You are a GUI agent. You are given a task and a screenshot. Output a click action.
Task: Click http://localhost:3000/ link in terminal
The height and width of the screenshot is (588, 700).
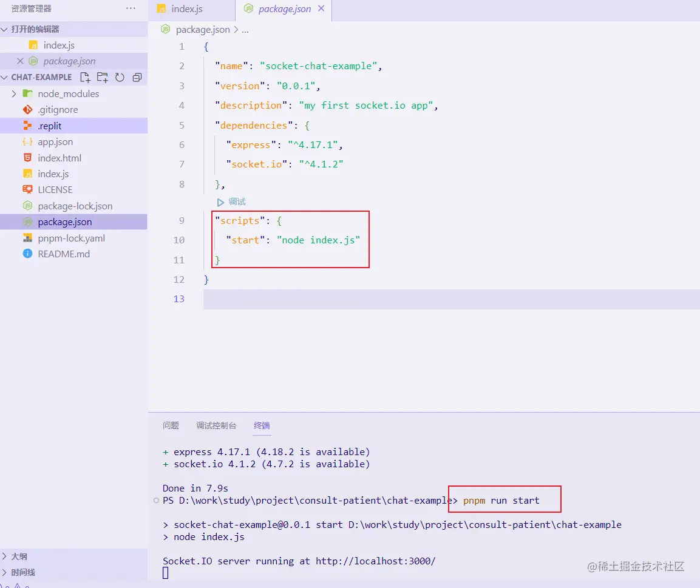375,561
